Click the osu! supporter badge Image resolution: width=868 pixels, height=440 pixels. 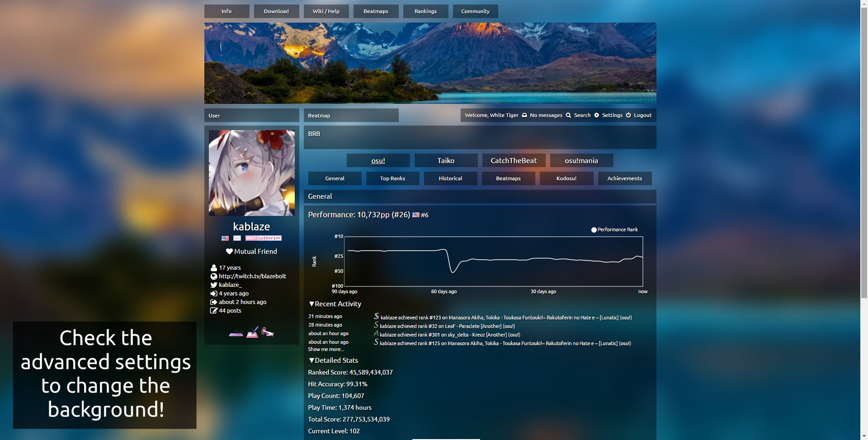[264, 238]
